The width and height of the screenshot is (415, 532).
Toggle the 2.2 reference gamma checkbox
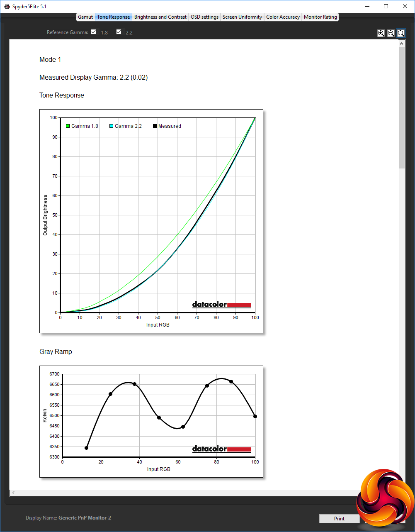[119, 32]
